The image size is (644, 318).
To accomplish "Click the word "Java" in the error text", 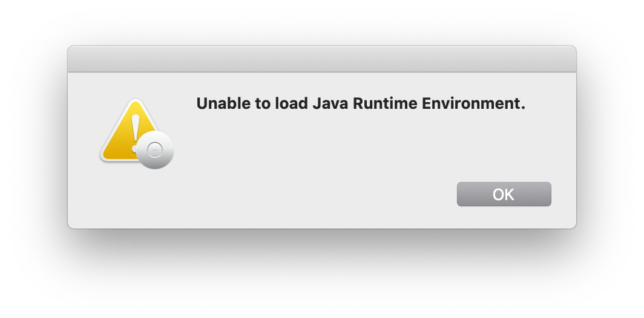I will (330, 104).
